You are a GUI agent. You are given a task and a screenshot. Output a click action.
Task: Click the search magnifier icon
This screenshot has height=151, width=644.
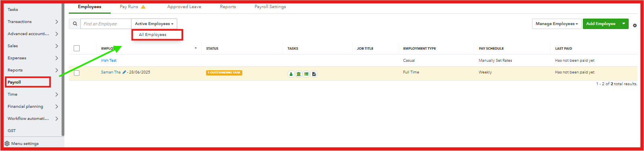click(x=75, y=24)
